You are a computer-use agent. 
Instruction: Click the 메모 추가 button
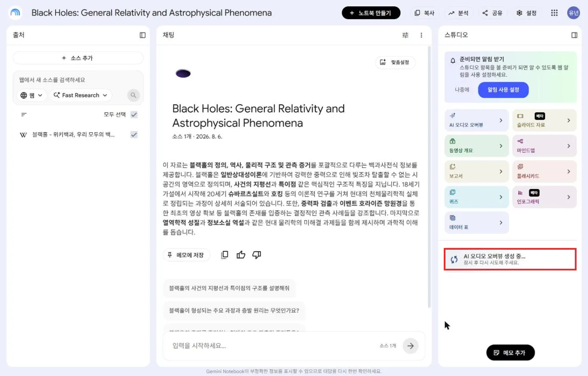tap(510, 353)
